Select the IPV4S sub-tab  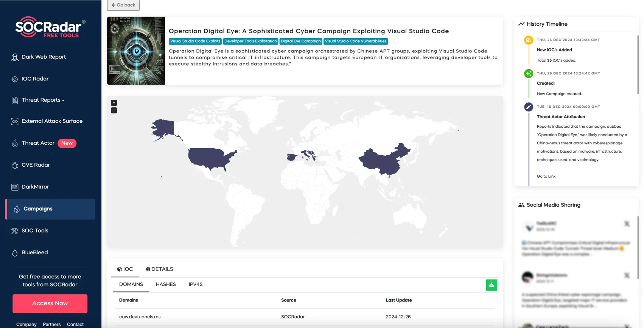pos(196,284)
